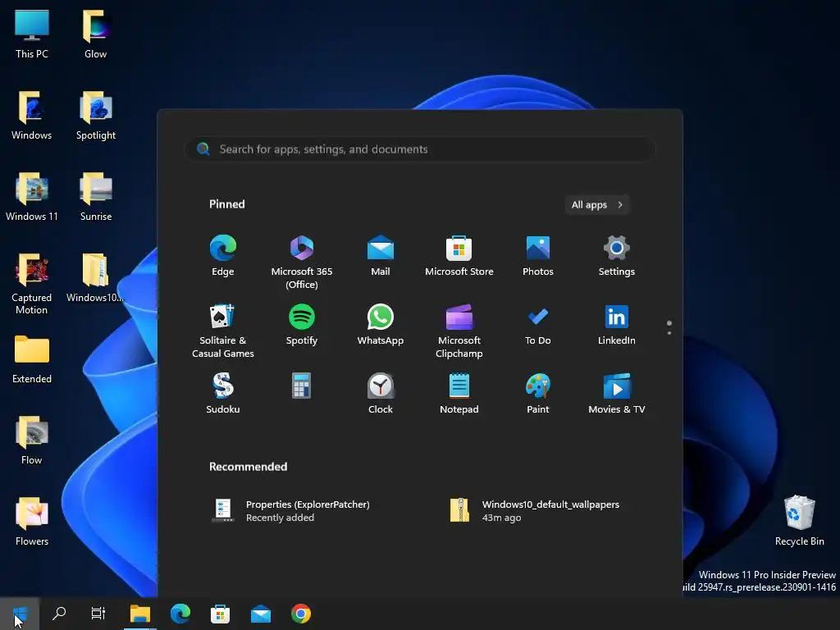840x630 pixels.
Task: Launch the To Do app
Action: [x=538, y=325]
